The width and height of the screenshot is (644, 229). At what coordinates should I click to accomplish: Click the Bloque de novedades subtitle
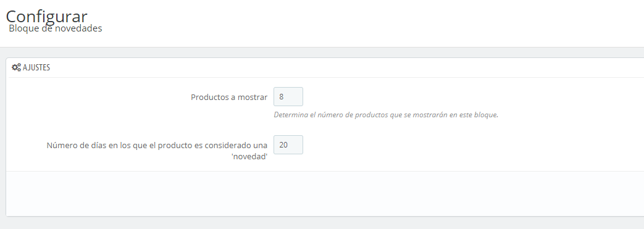pyautogui.click(x=56, y=29)
